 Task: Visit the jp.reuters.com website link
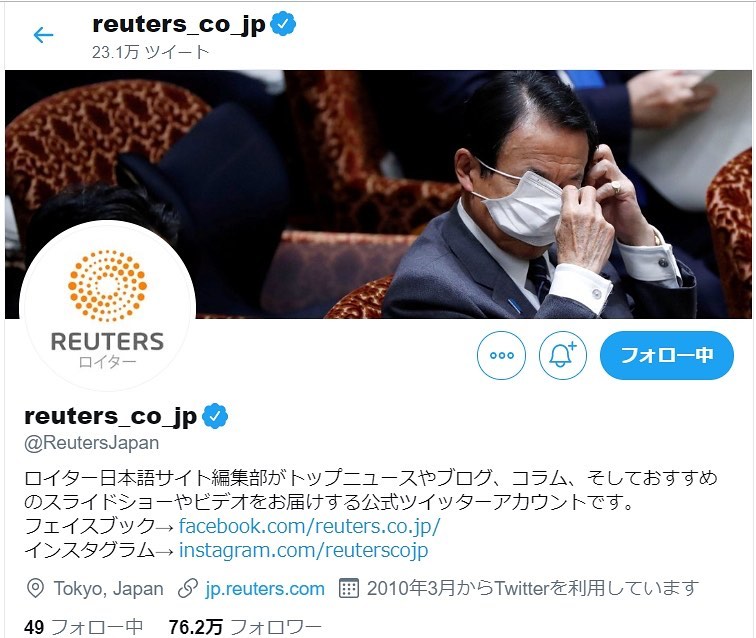coord(265,589)
